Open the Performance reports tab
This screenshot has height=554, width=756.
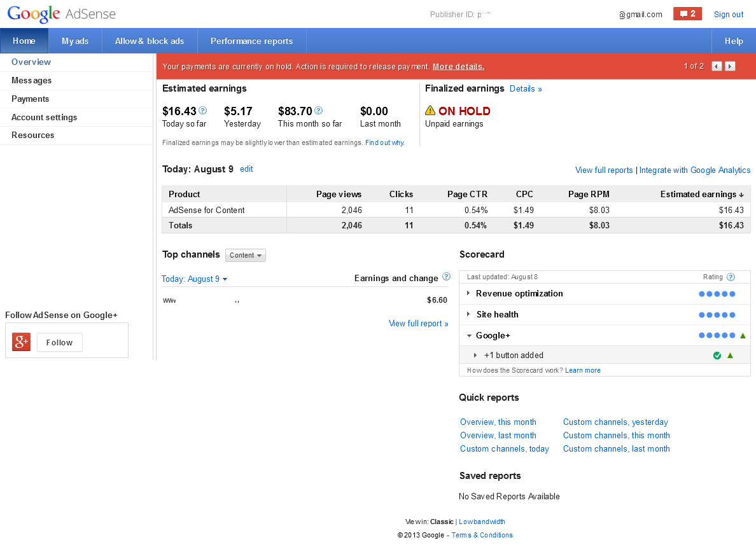(251, 41)
